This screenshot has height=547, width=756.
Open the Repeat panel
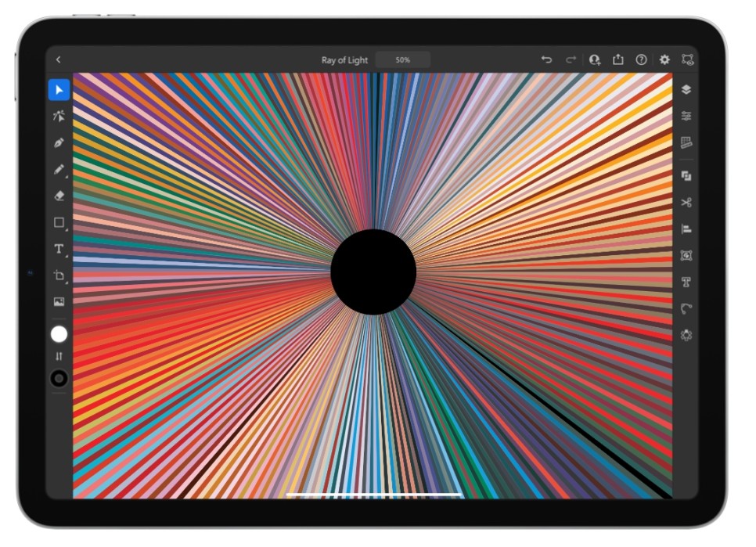[686, 335]
